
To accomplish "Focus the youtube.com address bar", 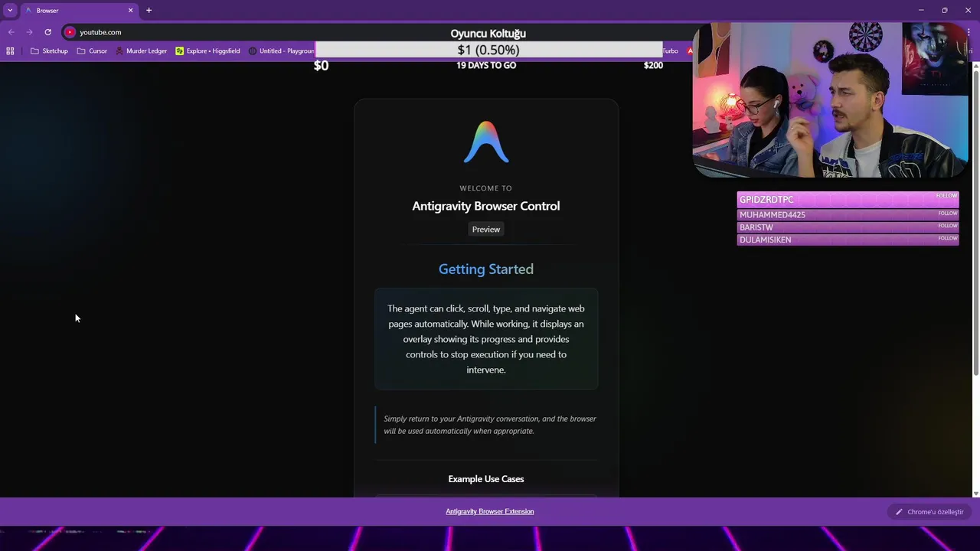I will [100, 32].
